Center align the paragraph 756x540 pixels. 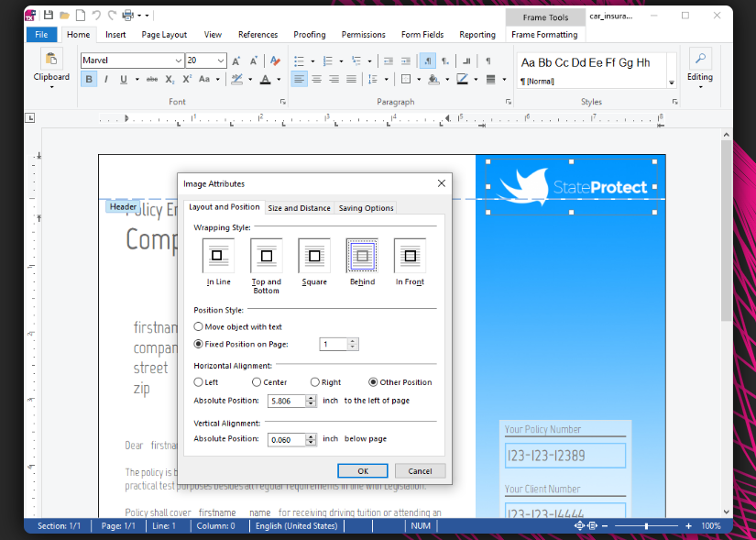[x=315, y=79]
